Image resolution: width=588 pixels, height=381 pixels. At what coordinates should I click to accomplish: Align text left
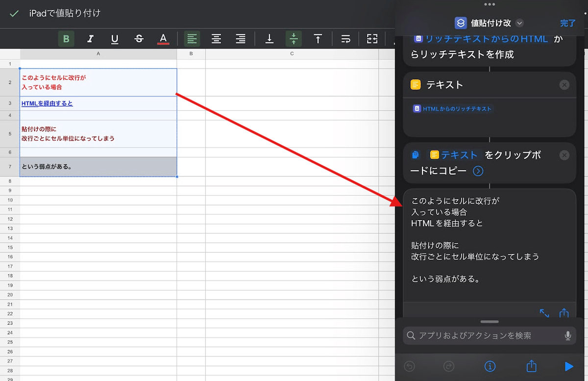tap(192, 39)
